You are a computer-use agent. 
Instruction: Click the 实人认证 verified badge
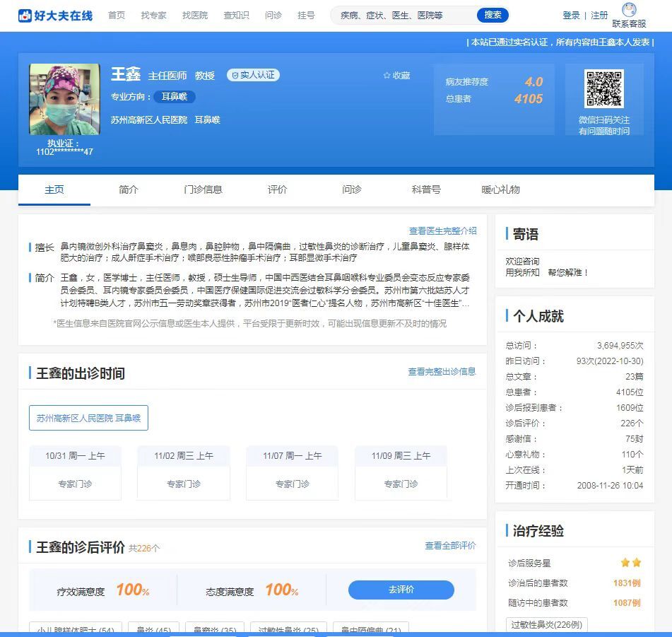(253, 75)
